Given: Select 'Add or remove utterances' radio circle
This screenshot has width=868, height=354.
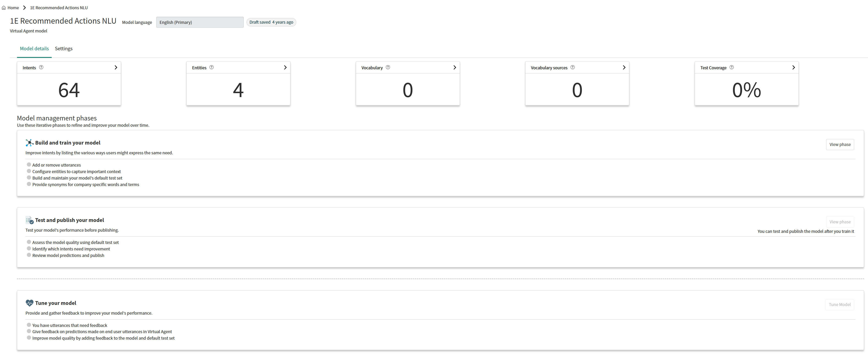Looking at the screenshot, I should coord(29,165).
